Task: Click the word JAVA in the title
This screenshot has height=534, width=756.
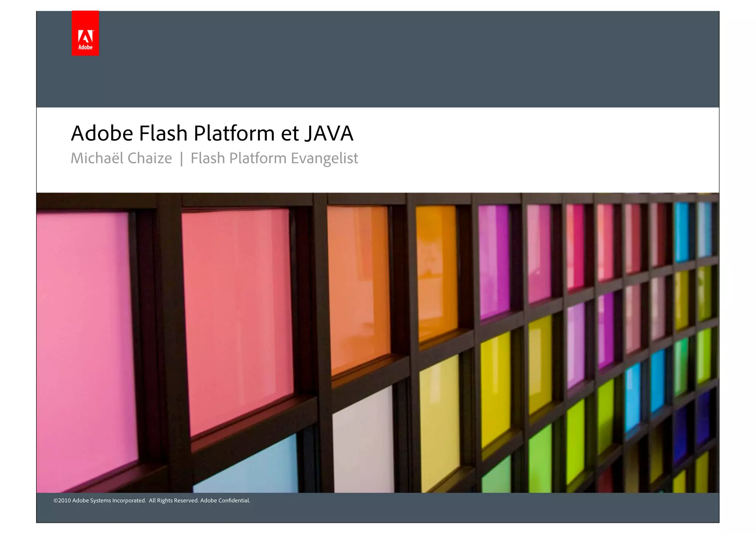Action: coord(329,133)
